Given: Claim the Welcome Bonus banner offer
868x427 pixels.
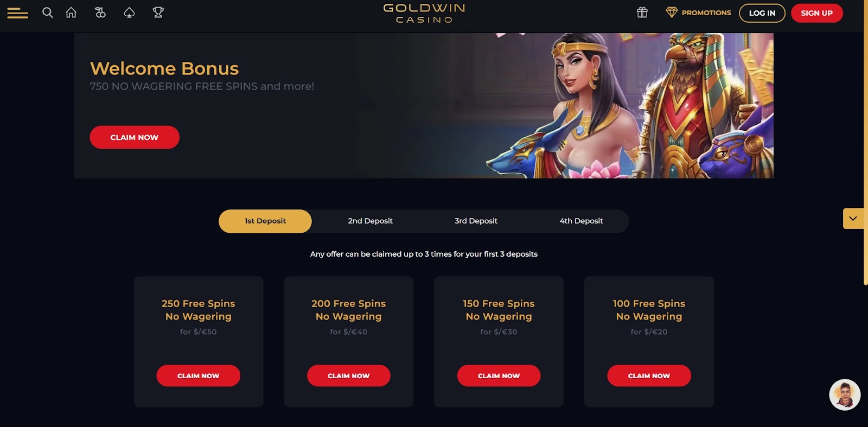Looking at the screenshot, I should 135,137.
